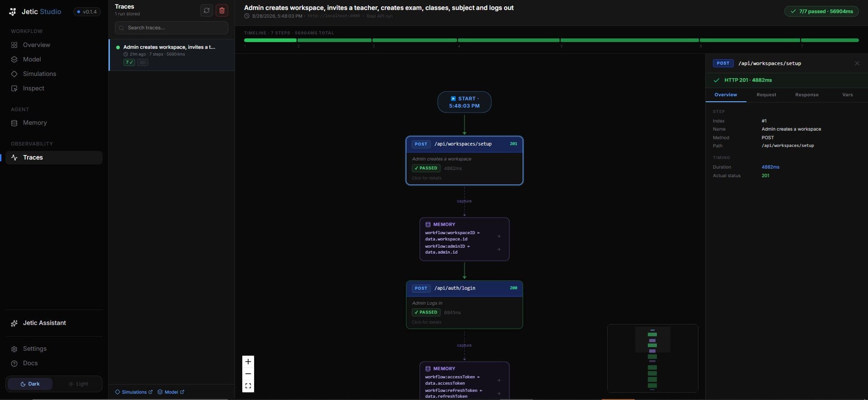868x400 pixels.
Task: Switch to the Overview tab
Action: pyautogui.click(x=726, y=95)
